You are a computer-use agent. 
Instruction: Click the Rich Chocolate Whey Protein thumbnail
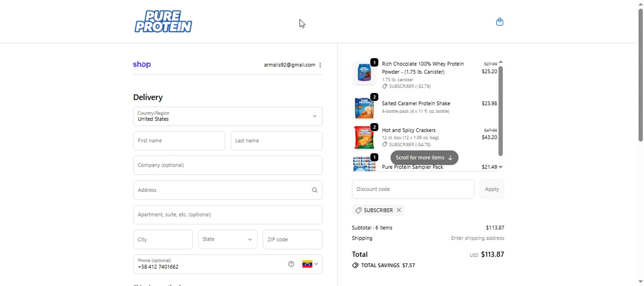(364, 72)
